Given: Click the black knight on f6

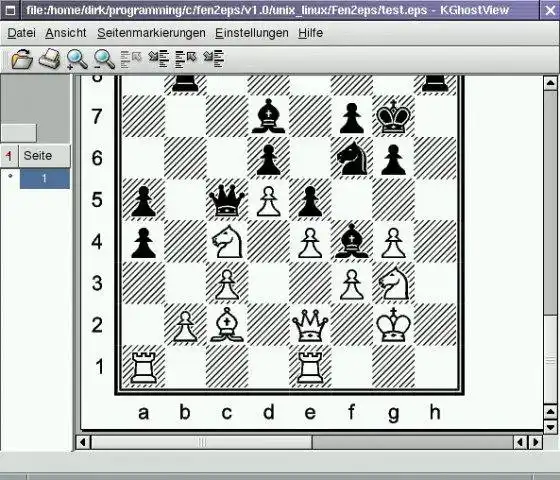Looking at the screenshot, I should point(352,158).
